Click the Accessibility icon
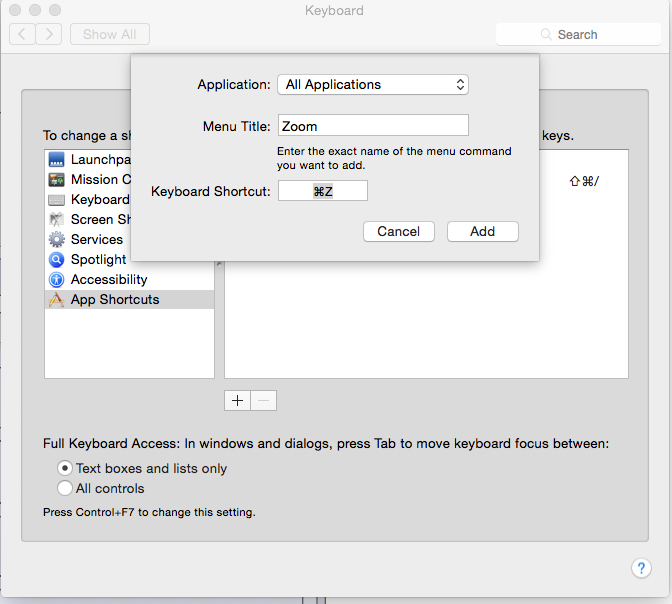Screen dimensions: 672x604 [x=56, y=279]
